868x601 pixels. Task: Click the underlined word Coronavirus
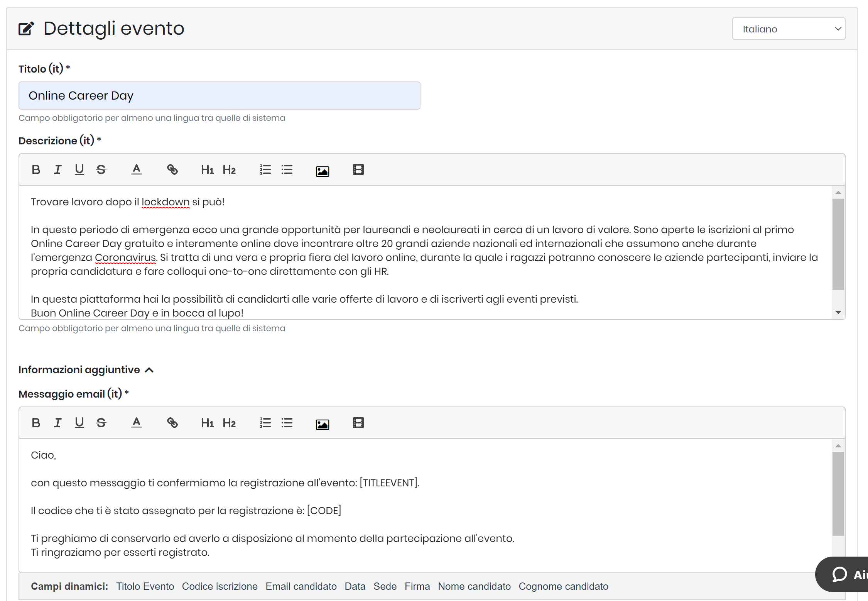pos(125,257)
